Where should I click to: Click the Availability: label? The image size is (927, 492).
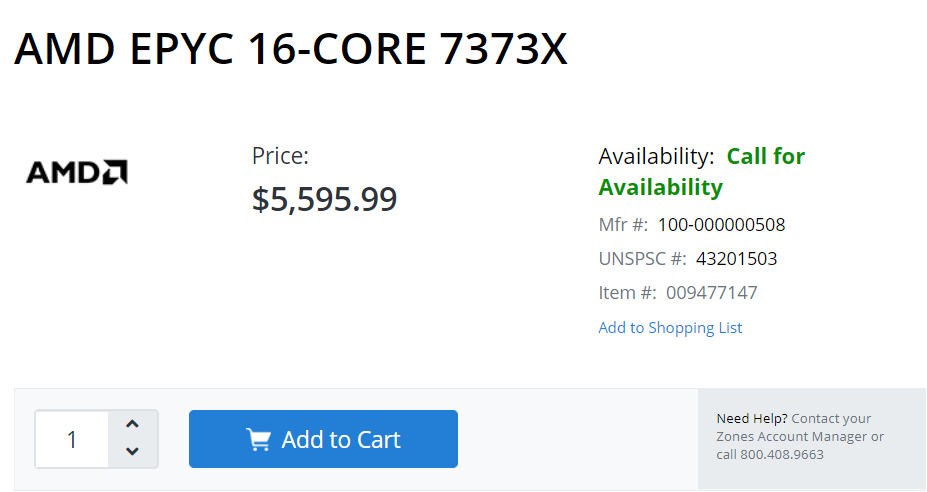[x=656, y=157]
